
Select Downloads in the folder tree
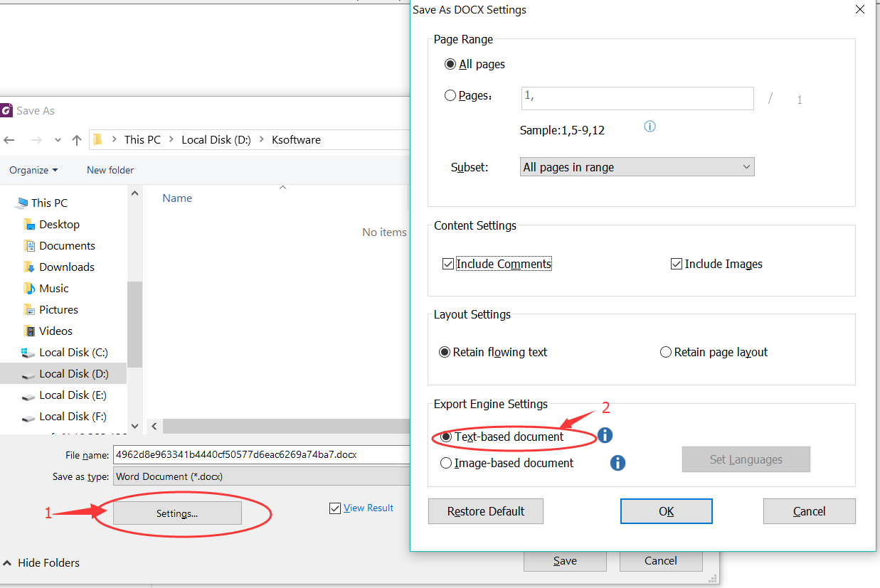click(67, 267)
